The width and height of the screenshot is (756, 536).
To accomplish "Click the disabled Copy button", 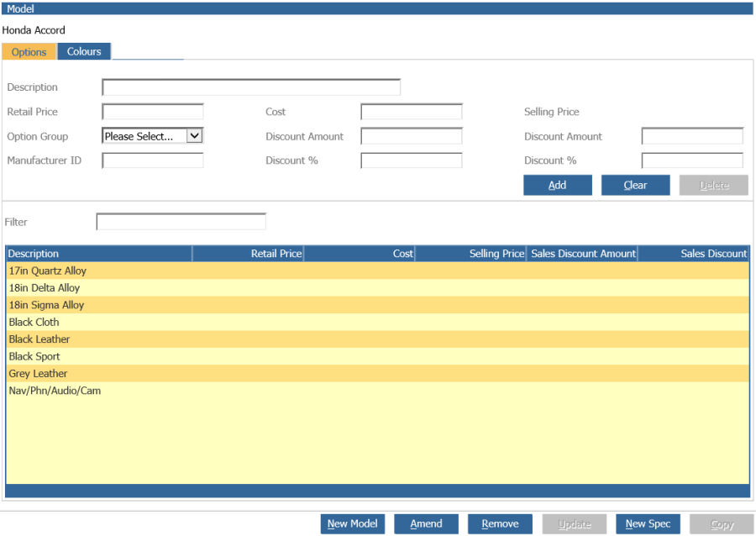I will (x=722, y=524).
